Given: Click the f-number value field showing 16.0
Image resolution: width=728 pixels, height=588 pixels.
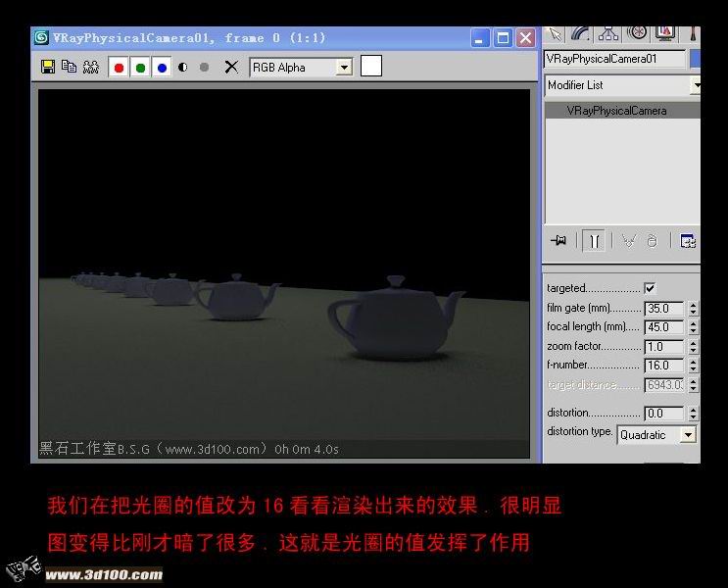Looking at the screenshot, I should click(664, 366).
